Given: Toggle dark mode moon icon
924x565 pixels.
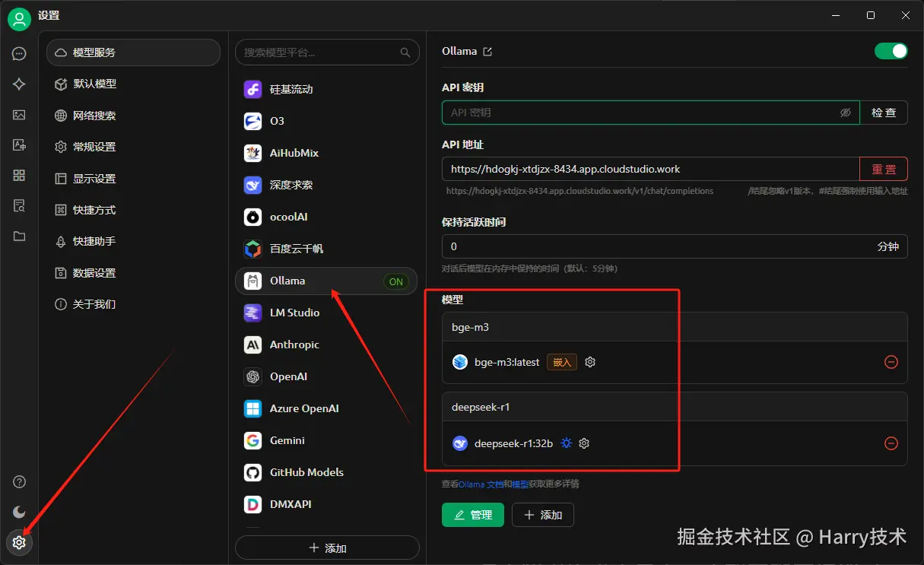Looking at the screenshot, I should (x=19, y=512).
